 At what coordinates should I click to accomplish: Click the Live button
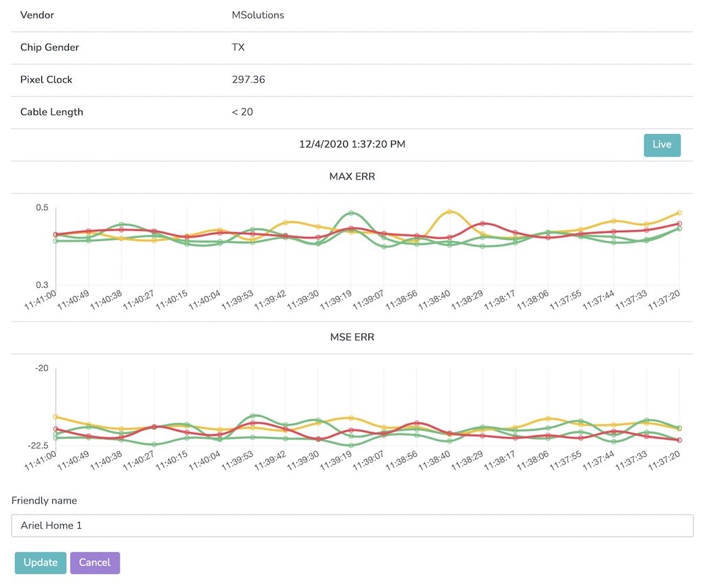(x=661, y=145)
